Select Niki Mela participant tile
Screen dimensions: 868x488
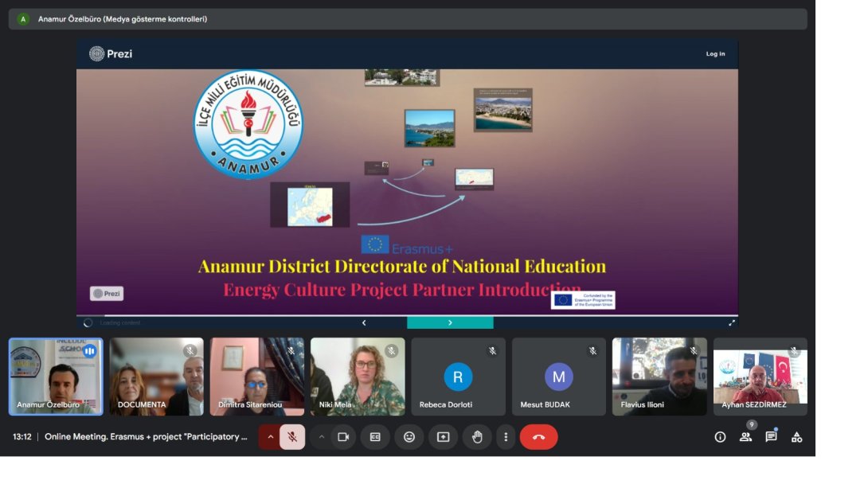358,377
